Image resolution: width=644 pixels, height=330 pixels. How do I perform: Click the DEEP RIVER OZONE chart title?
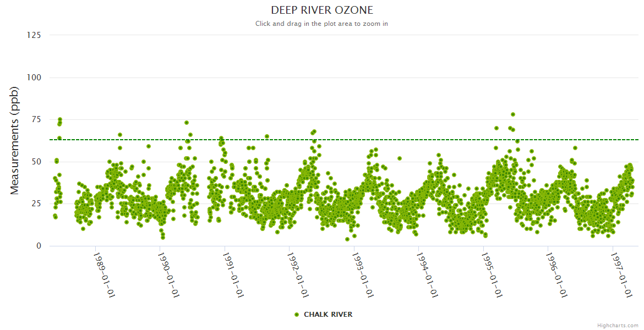coord(322,10)
